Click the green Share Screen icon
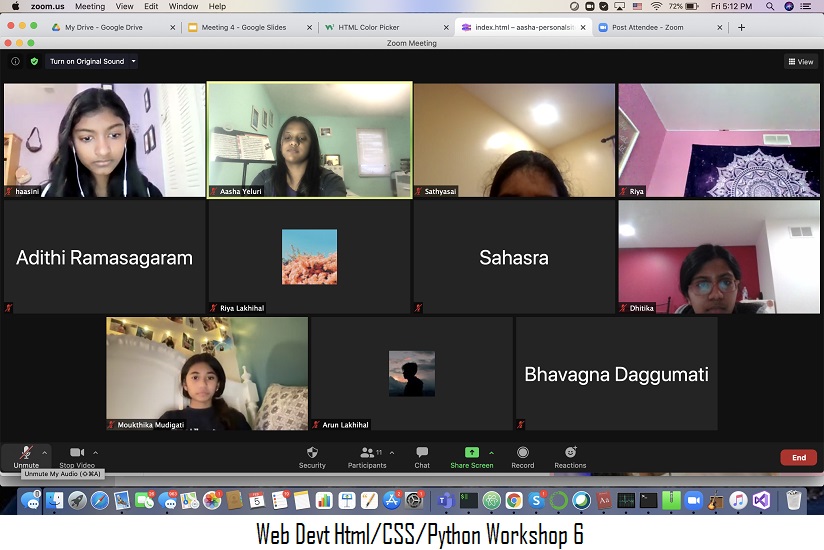The width and height of the screenshot is (824, 550). tap(471, 453)
